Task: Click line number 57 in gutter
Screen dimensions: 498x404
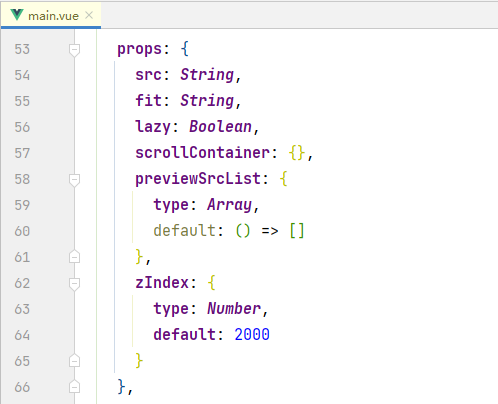Action: (x=22, y=153)
